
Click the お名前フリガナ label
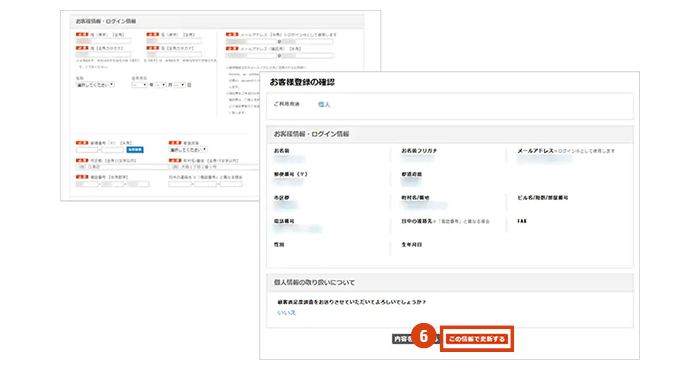419,151
